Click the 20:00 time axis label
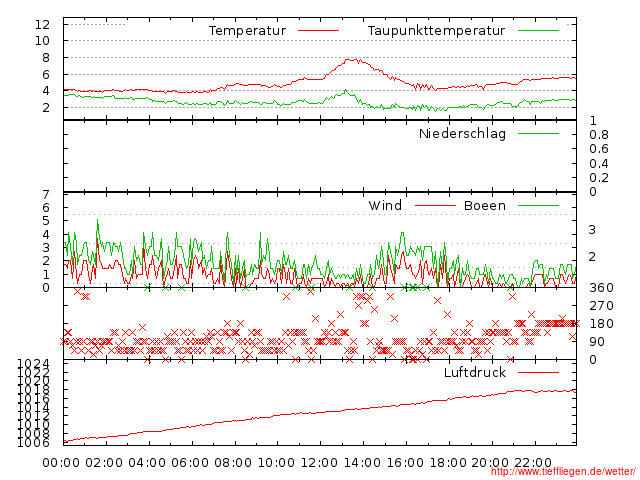The height and width of the screenshot is (480, 640). tap(490, 463)
